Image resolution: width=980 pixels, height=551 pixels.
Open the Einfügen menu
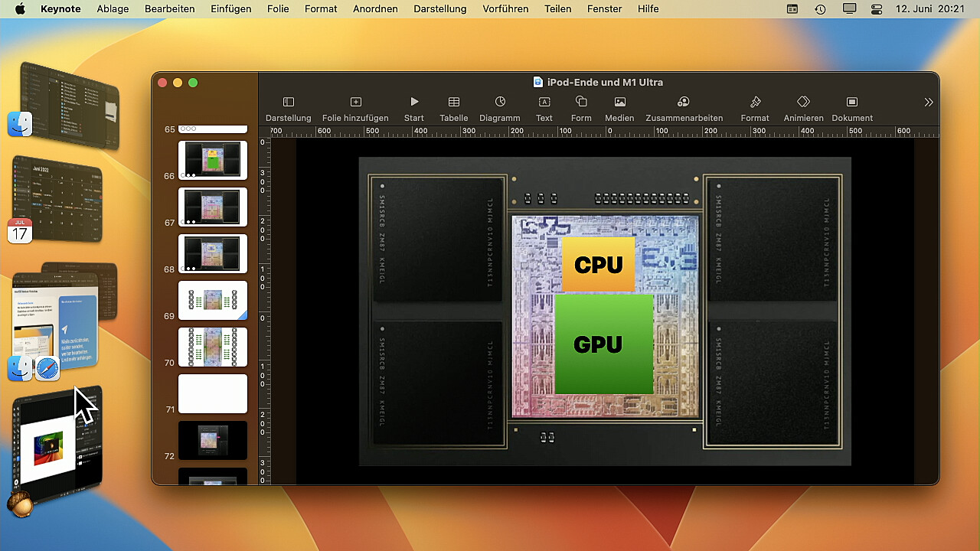click(231, 9)
